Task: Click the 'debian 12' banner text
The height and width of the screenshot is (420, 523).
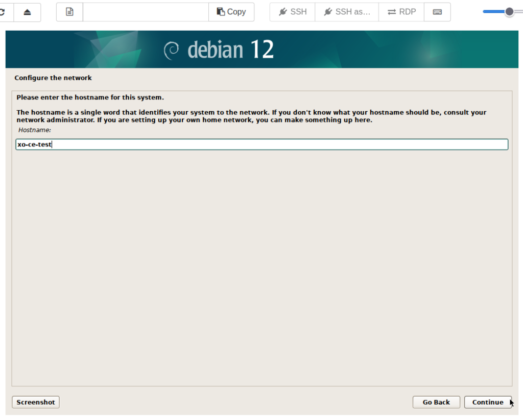Action: (230, 50)
